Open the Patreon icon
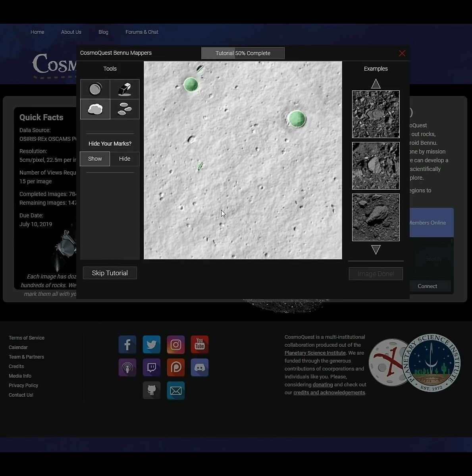Viewport: 472px width, 476px height. click(176, 367)
